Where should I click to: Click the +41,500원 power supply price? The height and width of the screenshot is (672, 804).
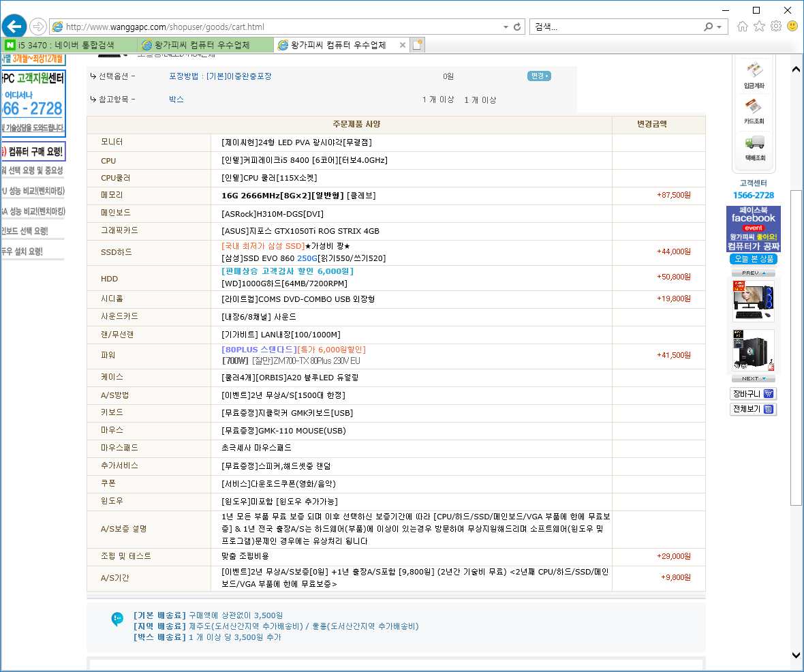pos(674,355)
